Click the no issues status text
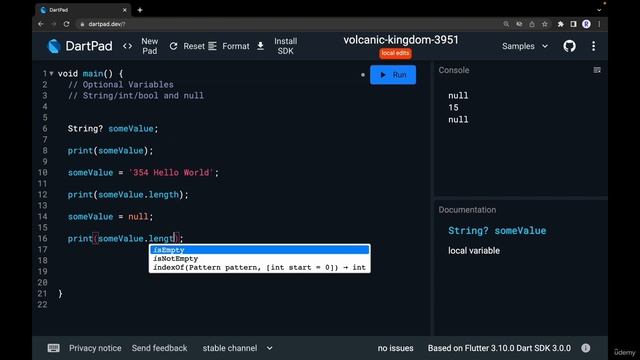Screen dimensions: 640x360 [395, 348]
